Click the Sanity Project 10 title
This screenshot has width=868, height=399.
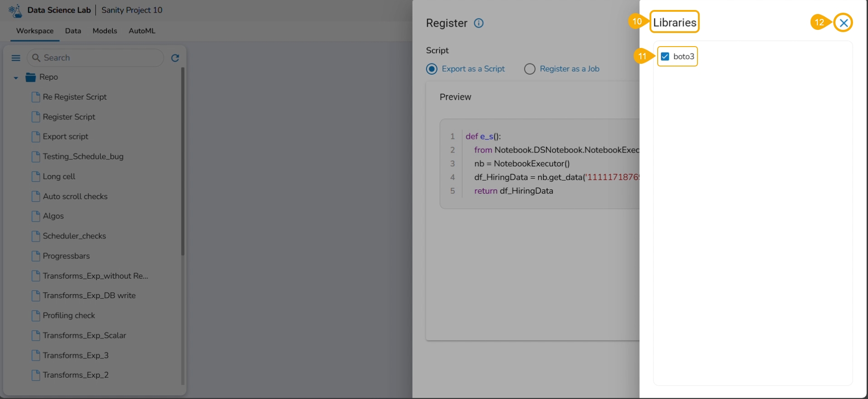pos(132,10)
